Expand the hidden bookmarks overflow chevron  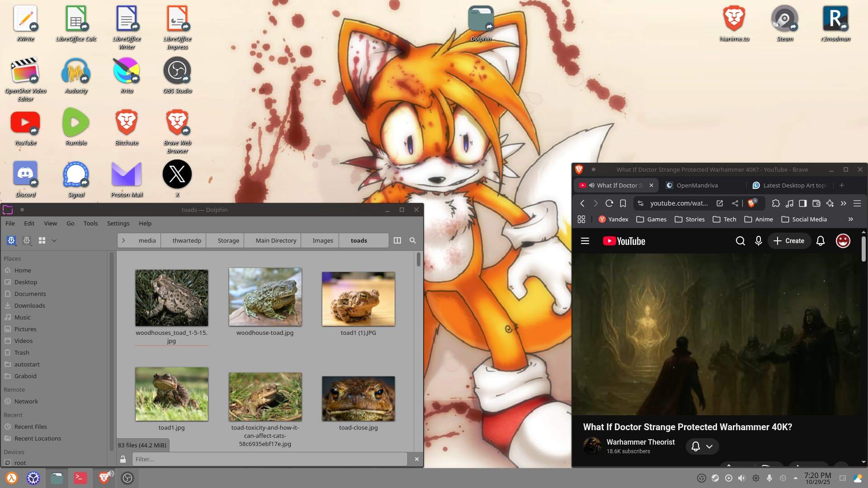click(851, 219)
